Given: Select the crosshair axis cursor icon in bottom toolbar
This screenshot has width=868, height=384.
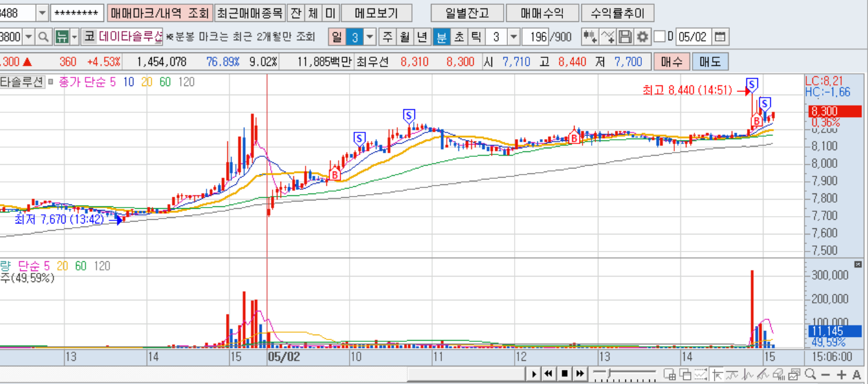Looking at the screenshot, I should [x=716, y=374].
